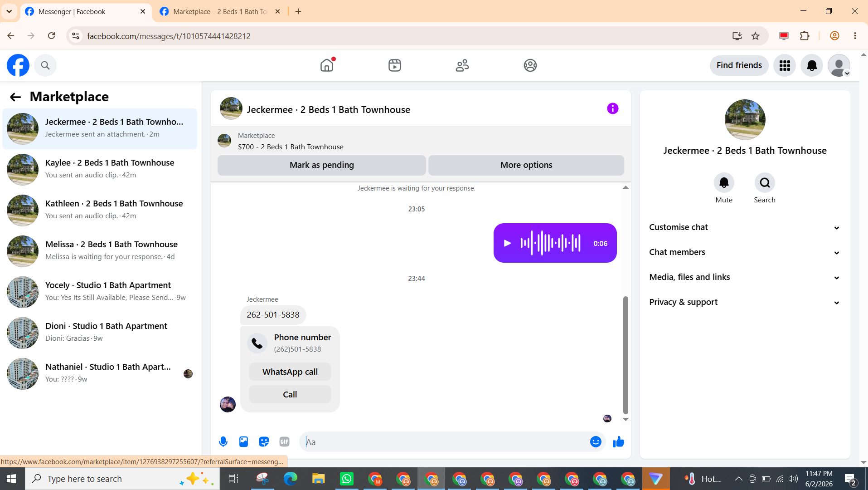Open browser extensions puzzle icon
Screen dimensions: 868x490
pos(805,36)
